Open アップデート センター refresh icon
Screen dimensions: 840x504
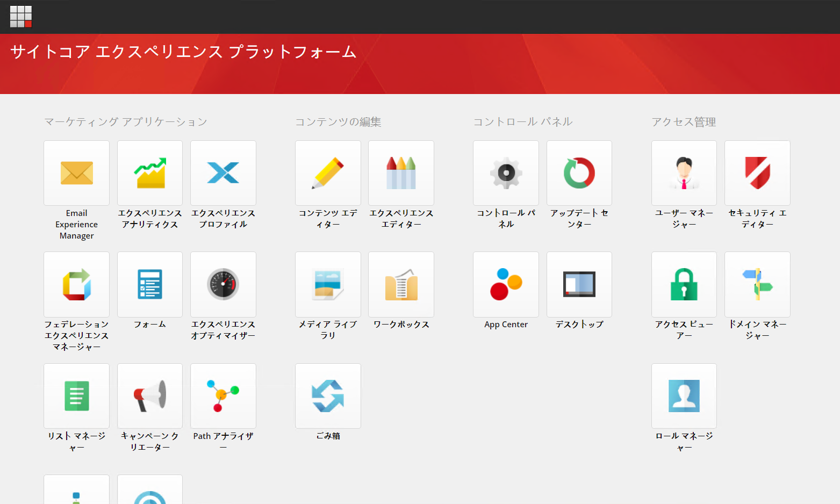click(x=579, y=173)
